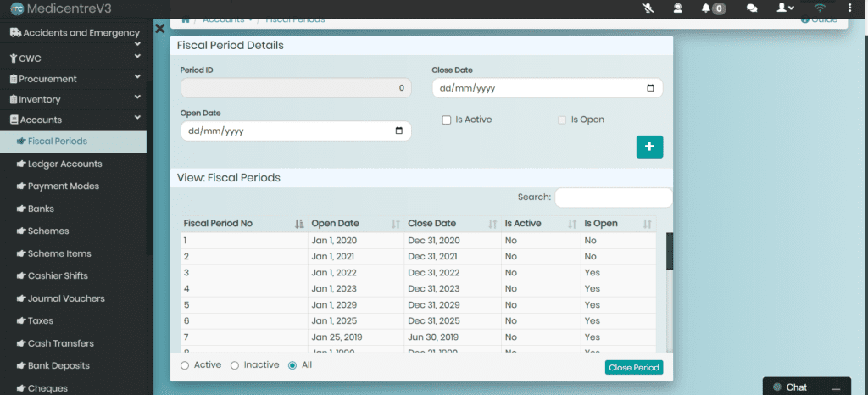Go to Journal Vouchers menu item
This screenshot has height=395, width=868.
[x=66, y=298]
